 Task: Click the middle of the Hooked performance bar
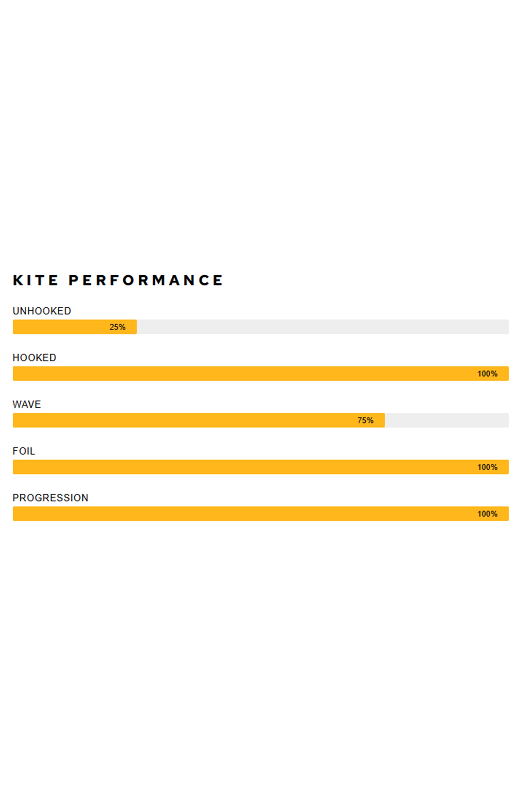click(x=261, y=374)
